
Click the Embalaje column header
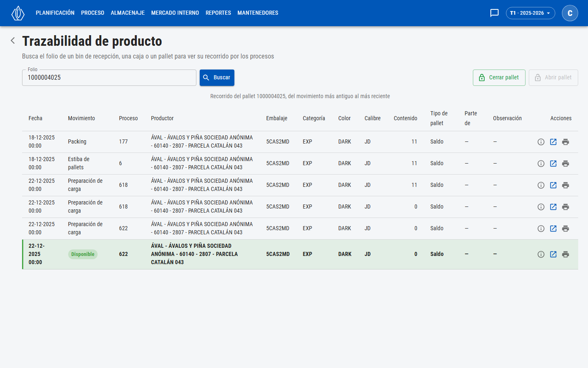coord(277,118)
